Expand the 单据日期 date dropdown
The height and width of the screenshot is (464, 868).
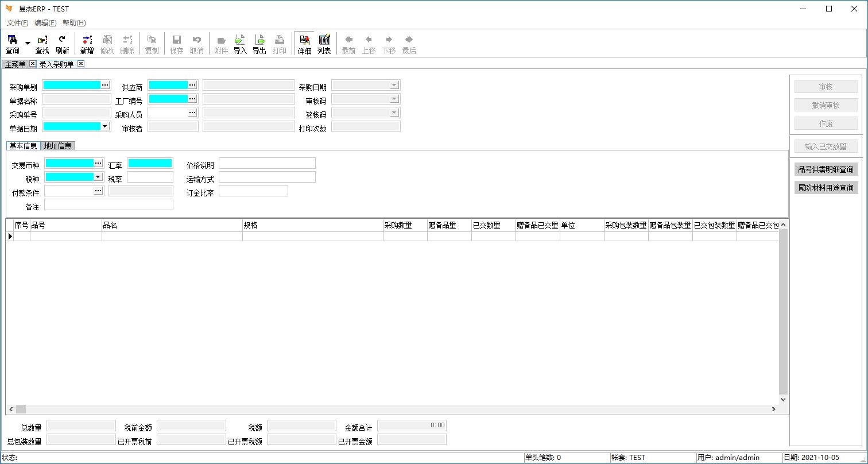pos(105,126)
